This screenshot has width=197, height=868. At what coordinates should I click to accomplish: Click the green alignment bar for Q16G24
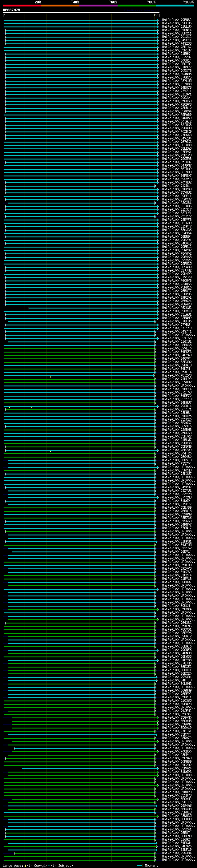(x=81, y=839)
